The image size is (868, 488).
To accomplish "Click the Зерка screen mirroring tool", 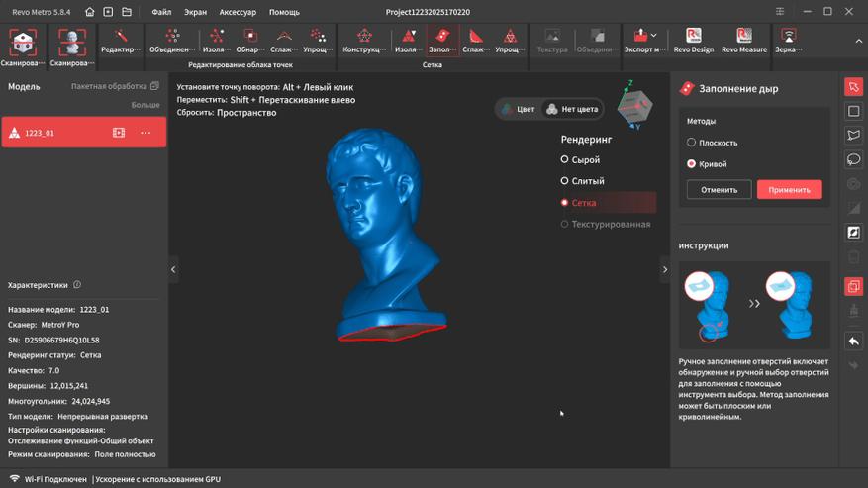I will tap(788, 41).
